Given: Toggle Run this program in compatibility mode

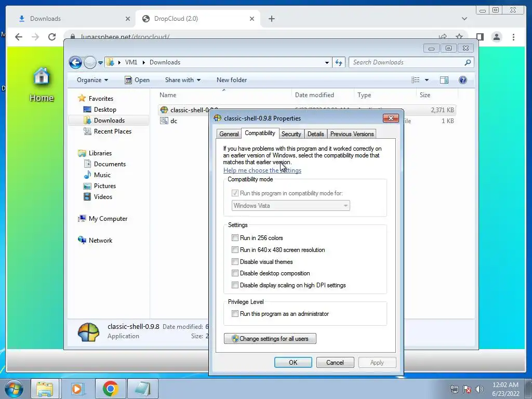Looking at the screenshot, I should [x=235, y=193].
